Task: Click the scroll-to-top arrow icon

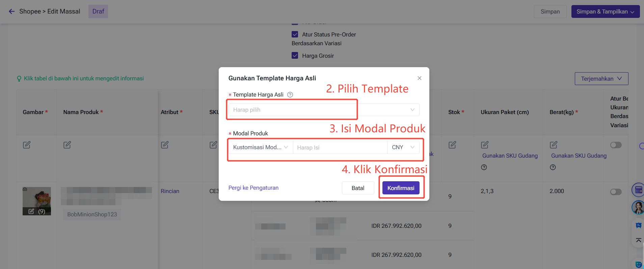Action: pos(638,240)
